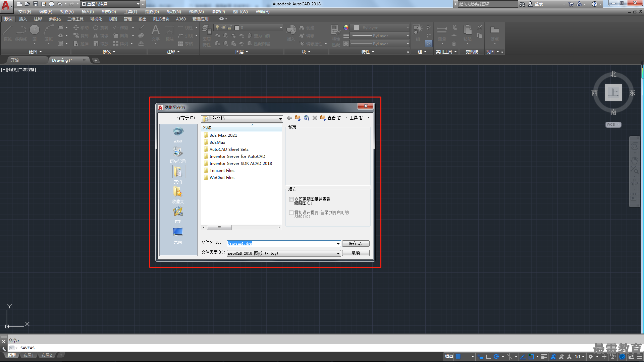This screenshot has width=644, height=362.
Task: Click the up-one-level folder icon
Action: pos(298,118)
